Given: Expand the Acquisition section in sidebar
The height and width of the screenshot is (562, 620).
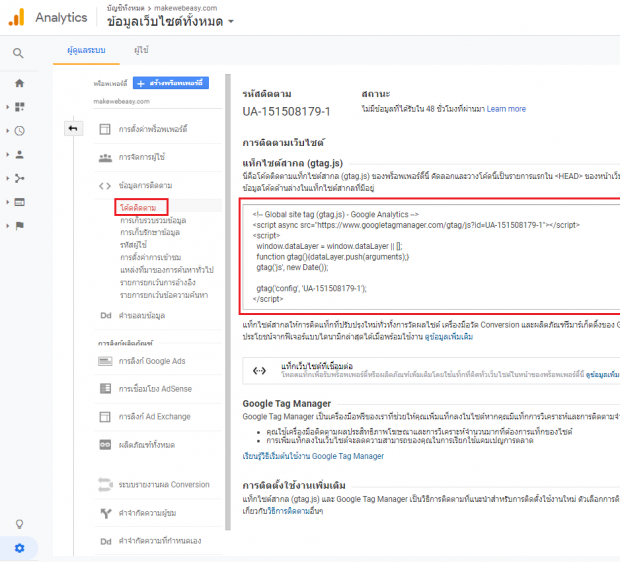Looking at the screenshot, I should point(8,178).
